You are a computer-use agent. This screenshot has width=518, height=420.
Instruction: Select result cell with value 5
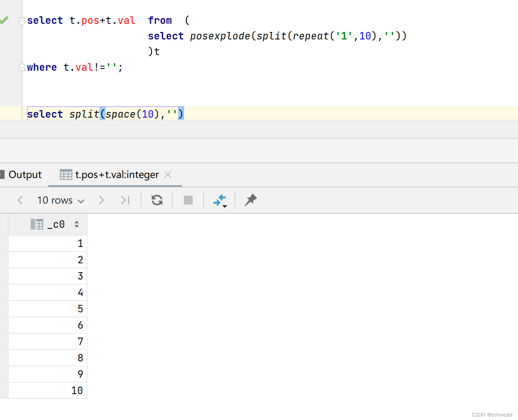(x=48, y=309)
